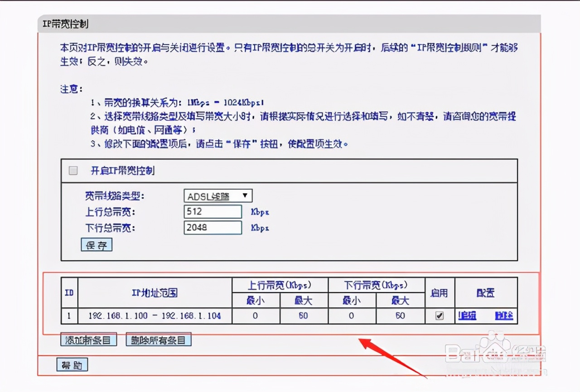The height and width of the screenshot is (392, 580).
Task: Click the 保存 button to save settings
Action: click(97, 244)
